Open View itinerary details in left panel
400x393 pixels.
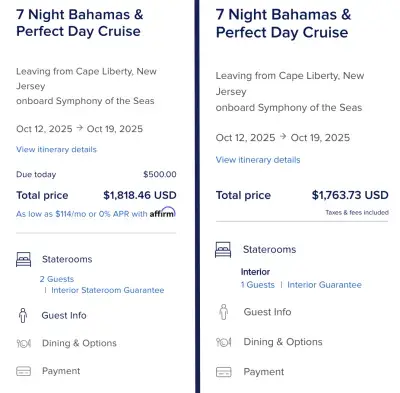56,149
